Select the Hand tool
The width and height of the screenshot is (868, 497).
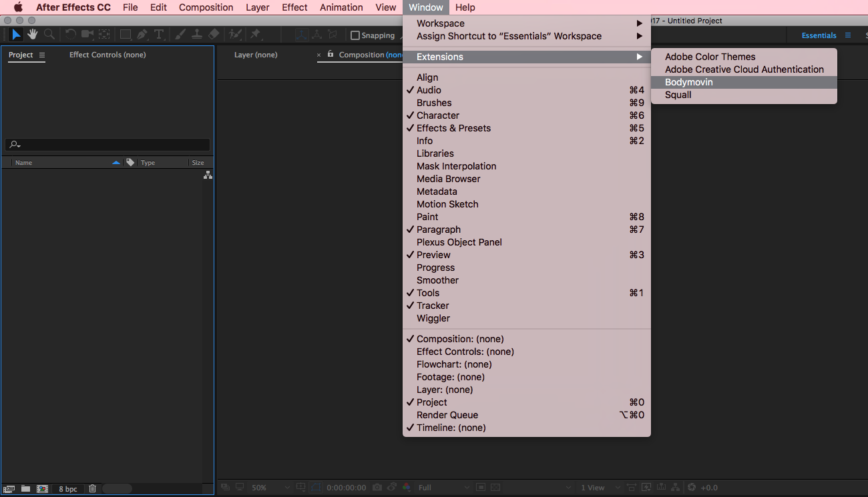[33, 34]
